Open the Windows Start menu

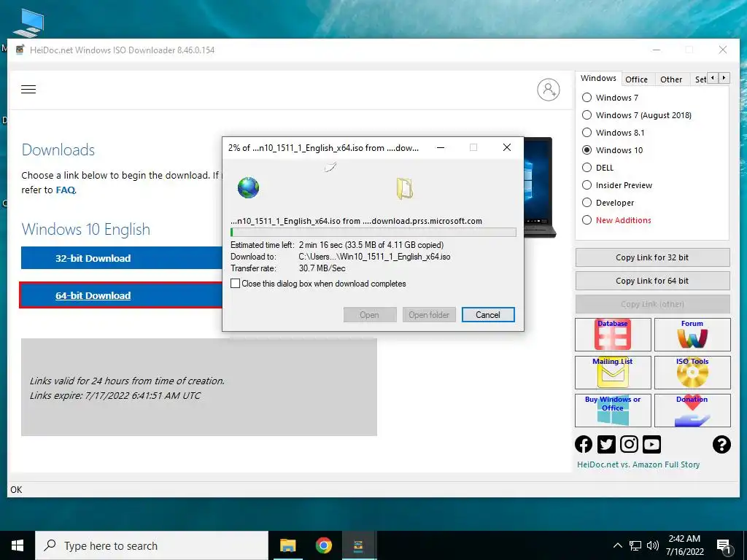(x=18, y=545)
